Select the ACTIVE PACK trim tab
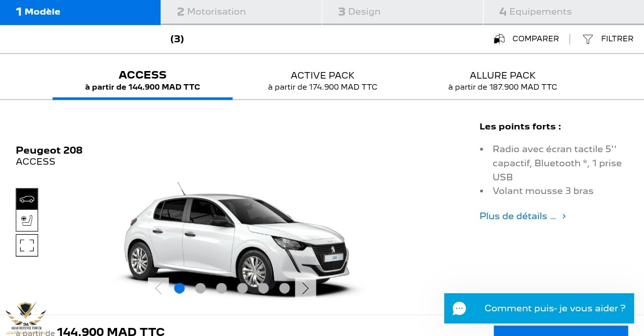 [323, 81]
